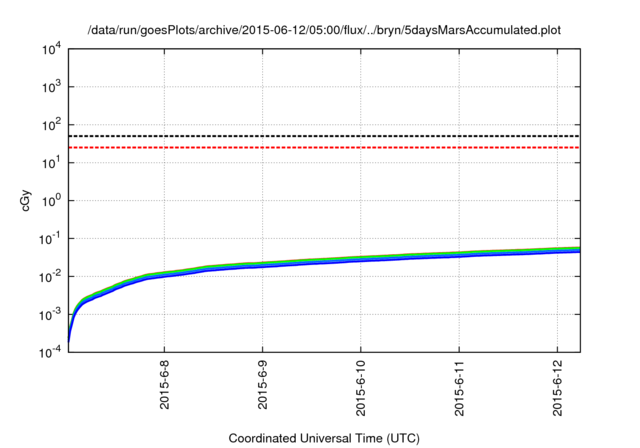Screen dimensions: 640x448
Task: Click the 10^2 y-axis tick label
Action: point(51,125)
